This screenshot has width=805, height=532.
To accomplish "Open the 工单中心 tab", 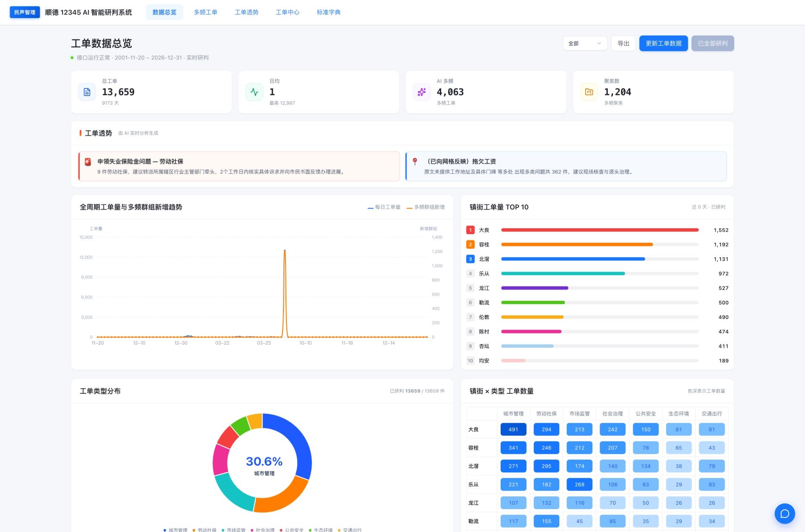I will pyautogui.click(x=288, y=12).
